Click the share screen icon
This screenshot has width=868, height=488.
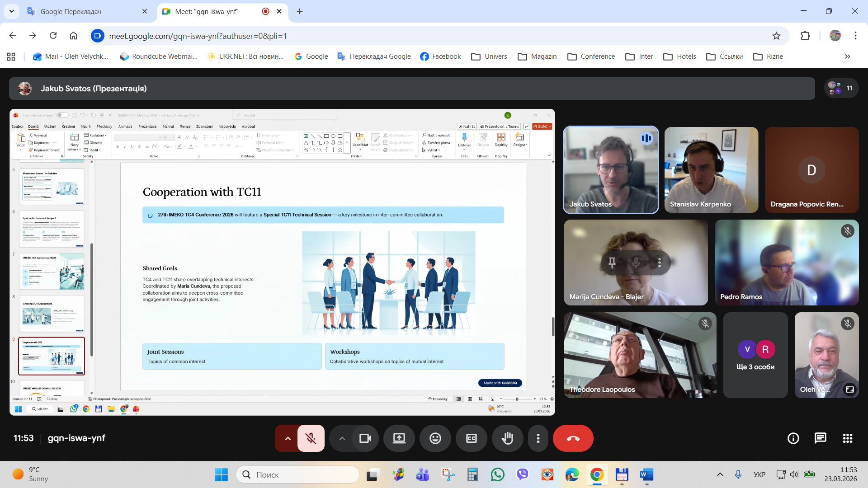point(399,438)
